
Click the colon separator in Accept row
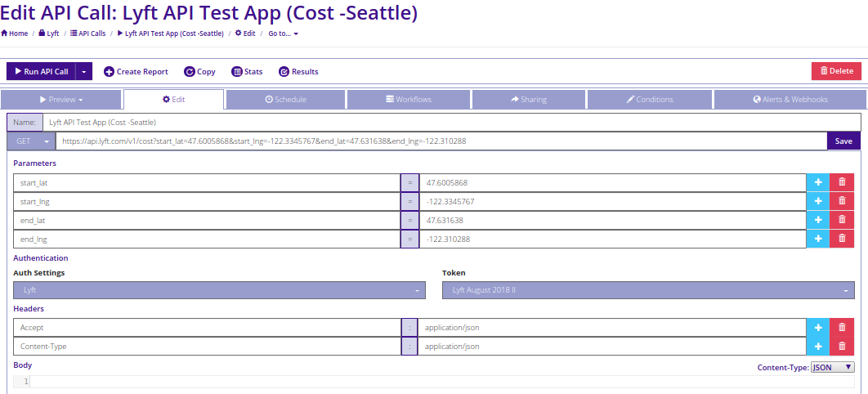[x=409, y=328]
